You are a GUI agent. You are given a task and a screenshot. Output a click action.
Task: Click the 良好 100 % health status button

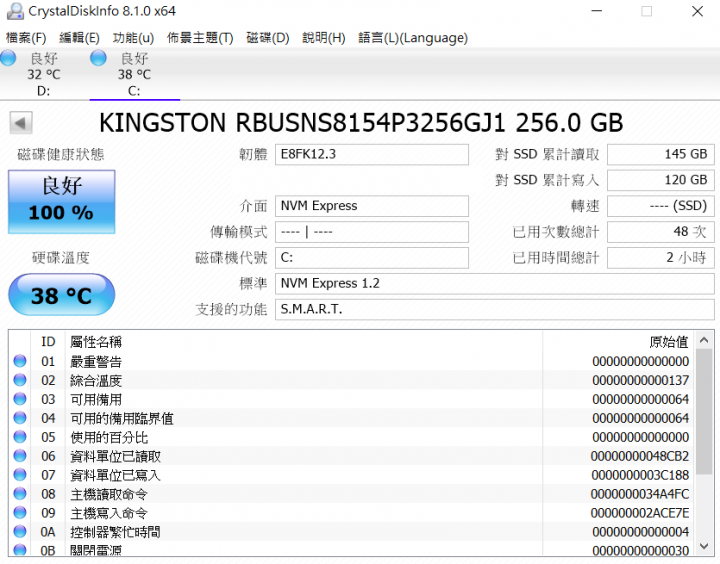pos(62,202)
